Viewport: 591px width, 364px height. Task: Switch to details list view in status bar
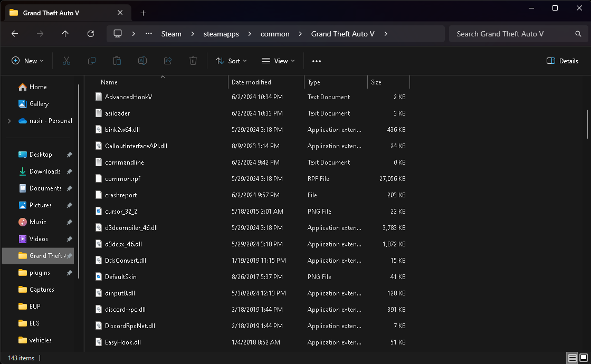(x=573, y=358)
